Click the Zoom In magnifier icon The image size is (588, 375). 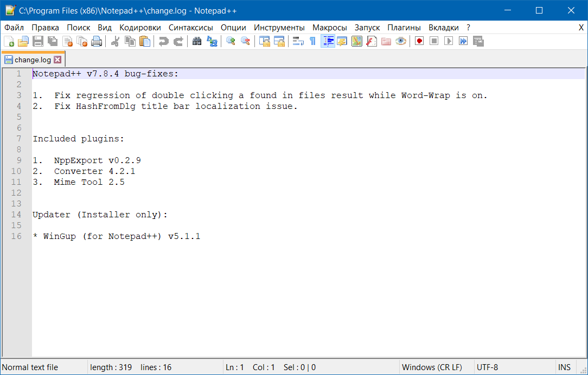[231, 41]
